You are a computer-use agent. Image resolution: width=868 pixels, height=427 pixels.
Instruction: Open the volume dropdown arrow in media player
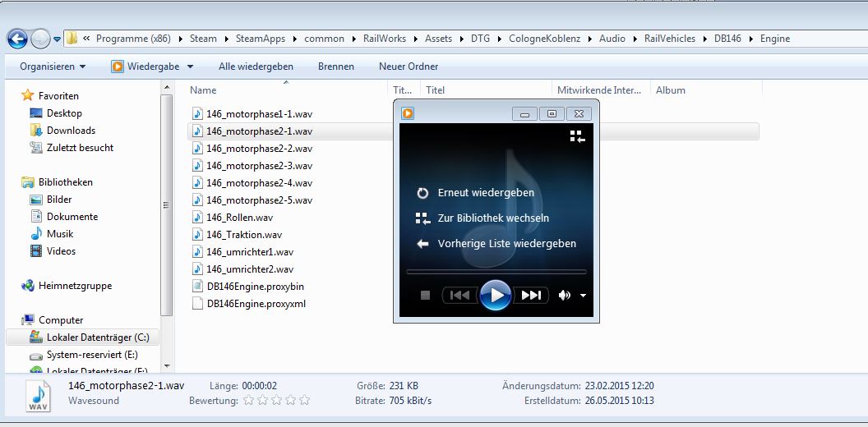(x=583, y=296)
